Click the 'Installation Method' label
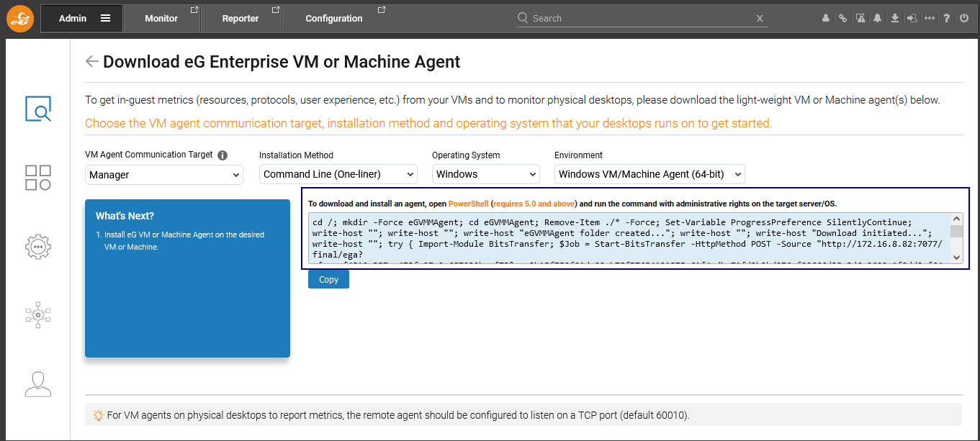This screenshot has height=441, width=980. click(296, 155)
